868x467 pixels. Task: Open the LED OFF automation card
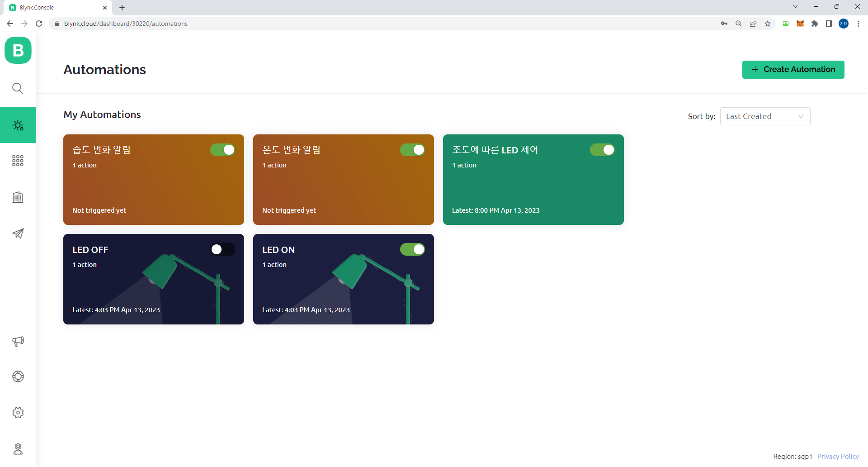tap(154, 279)
